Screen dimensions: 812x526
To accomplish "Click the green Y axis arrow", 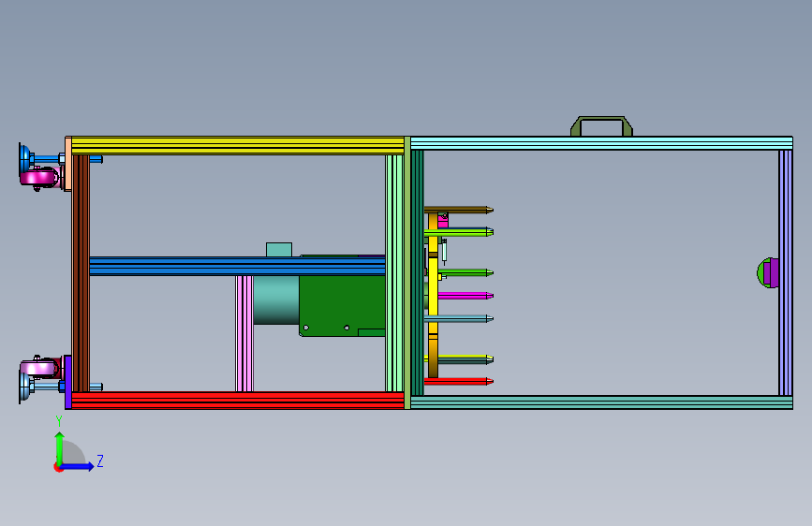I will [x=60, y=447].
